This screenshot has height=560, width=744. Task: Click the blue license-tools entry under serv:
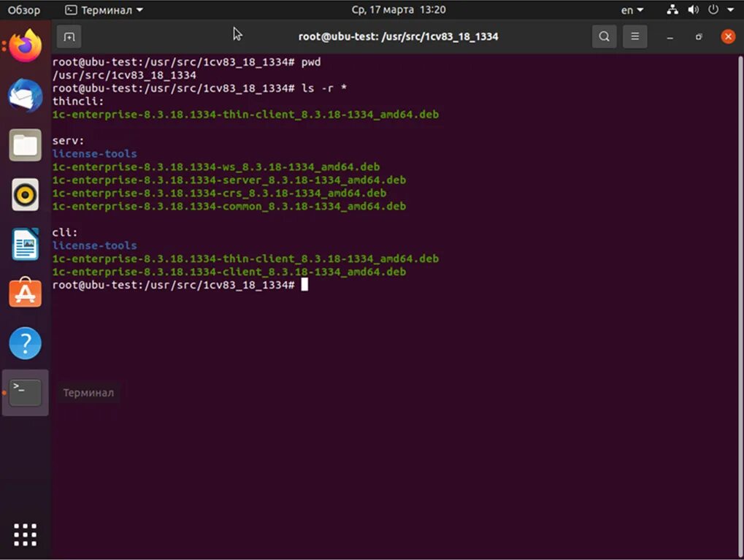pyautogui.click(x=94, y=153)
